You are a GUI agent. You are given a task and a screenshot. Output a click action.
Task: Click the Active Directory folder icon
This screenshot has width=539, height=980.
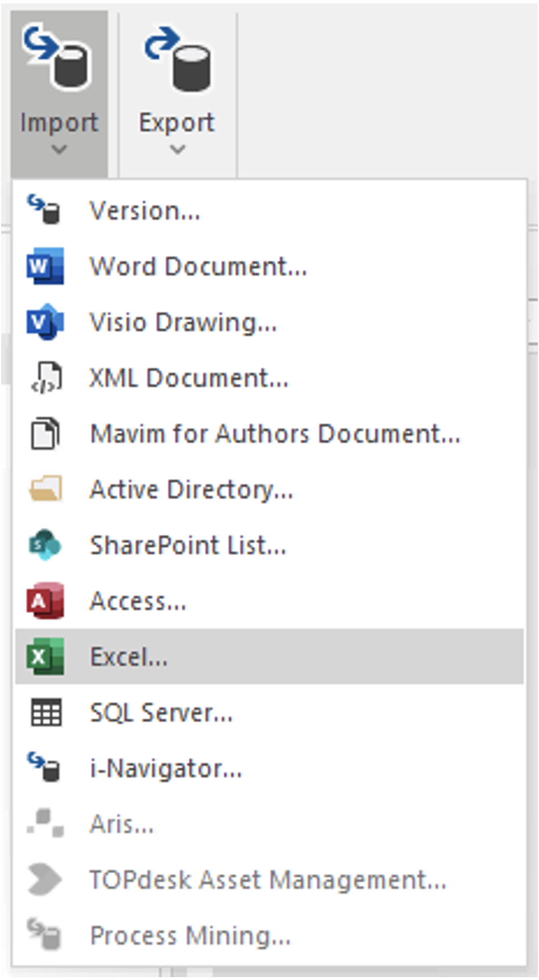point(45,489)
